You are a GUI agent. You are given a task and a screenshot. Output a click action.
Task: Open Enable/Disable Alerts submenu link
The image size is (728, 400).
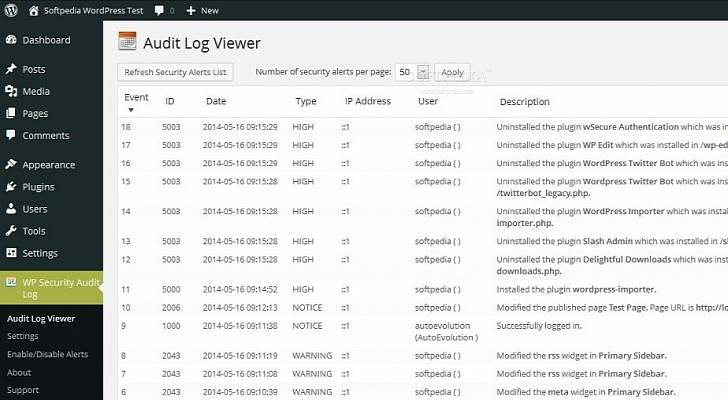[47, 354]
